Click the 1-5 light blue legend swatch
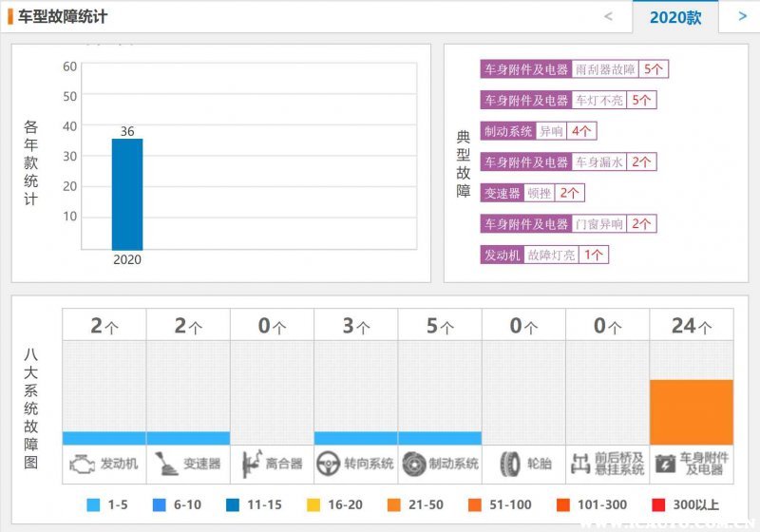This screenshot has height=532, width=760. point(93,504)
